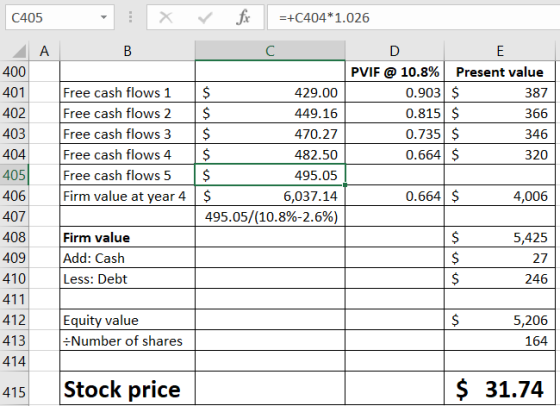Open the Insert Function fx dialog

[x=243, y=17]
